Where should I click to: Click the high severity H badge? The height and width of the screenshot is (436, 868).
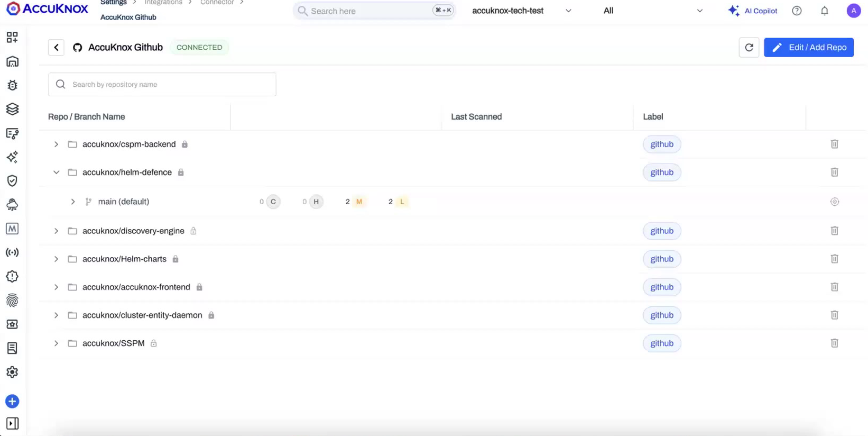coord(316,202)
